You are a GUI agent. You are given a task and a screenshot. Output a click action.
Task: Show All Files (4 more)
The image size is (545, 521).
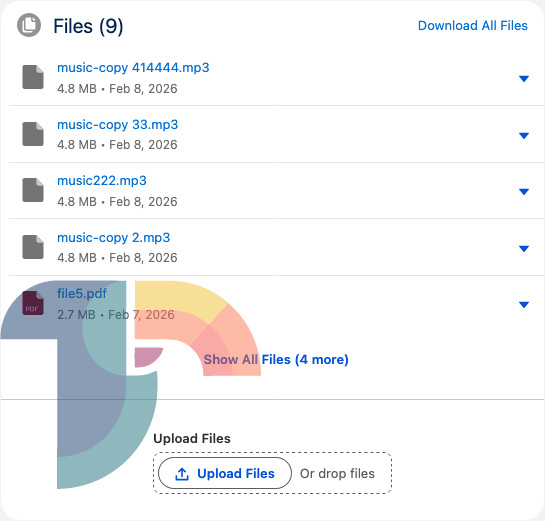point(276,360)
